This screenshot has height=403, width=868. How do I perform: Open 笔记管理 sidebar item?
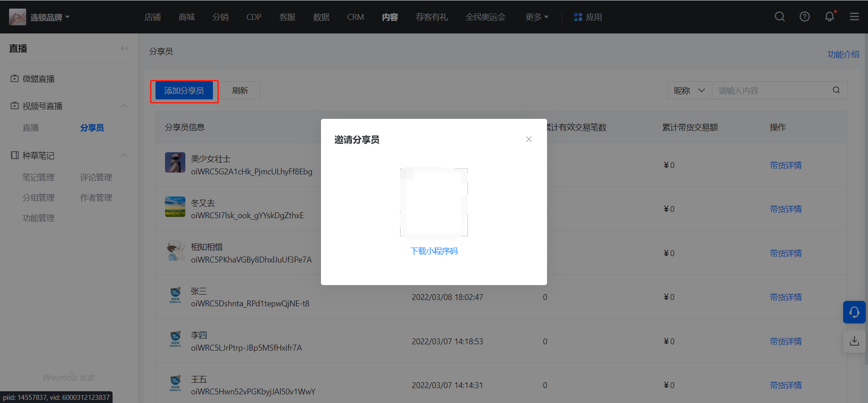[38, 178]
